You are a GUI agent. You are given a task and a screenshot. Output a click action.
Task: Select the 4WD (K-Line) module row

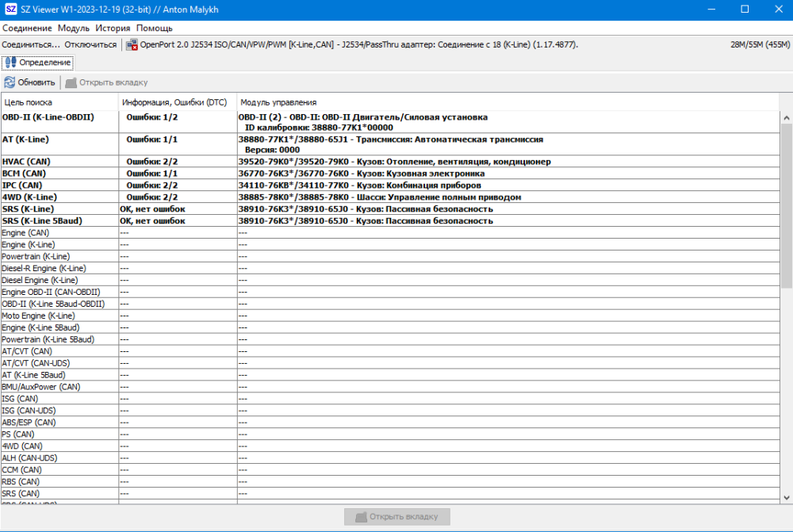point(29,197)
